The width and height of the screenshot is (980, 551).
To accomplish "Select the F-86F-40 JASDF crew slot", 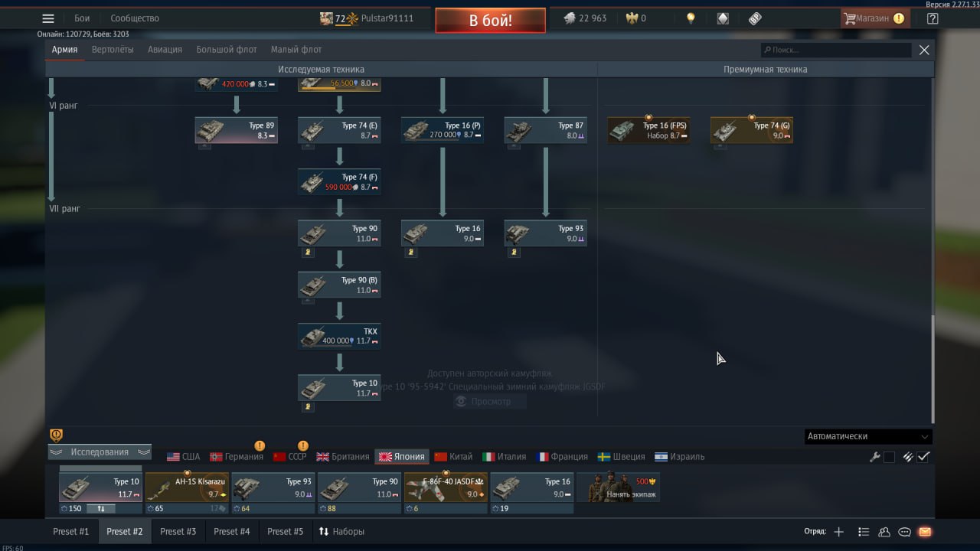I will [445, 487].
